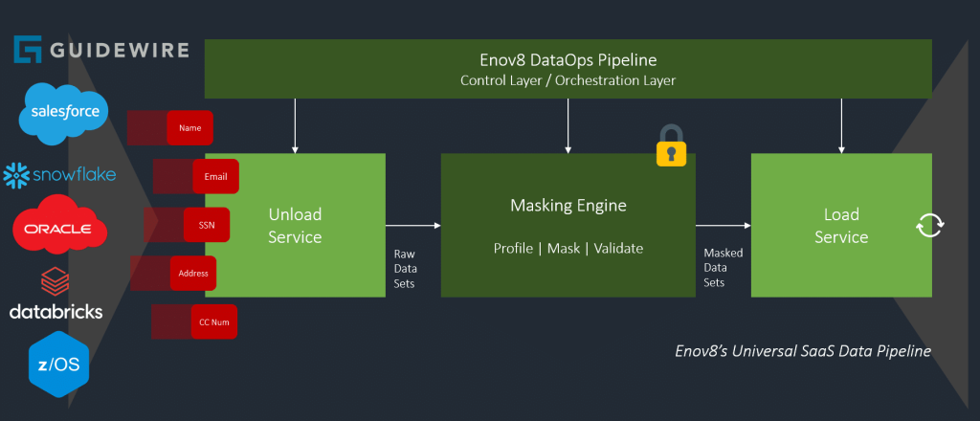Select the z/OS hexagon icon
Viewport: 980px width, 421px height.
point(58,365)
